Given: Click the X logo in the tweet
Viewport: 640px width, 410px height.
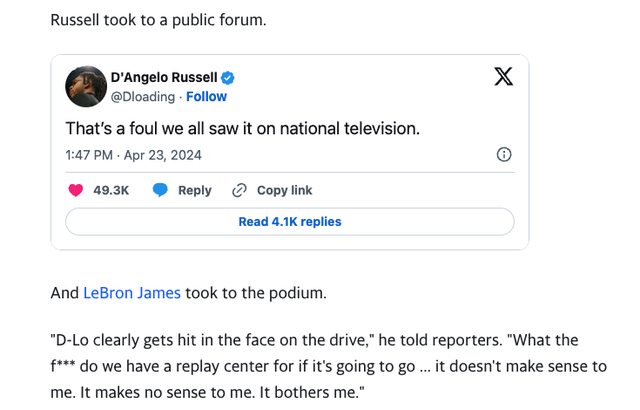Looking at the screenshot, I should (503, 77).
